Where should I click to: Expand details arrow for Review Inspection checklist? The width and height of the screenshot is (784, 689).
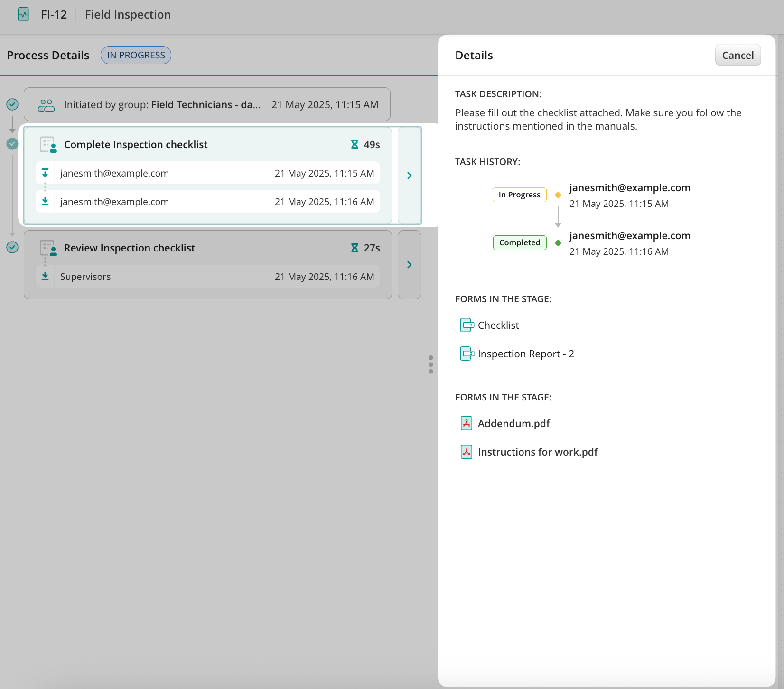(x=409, y=265)
